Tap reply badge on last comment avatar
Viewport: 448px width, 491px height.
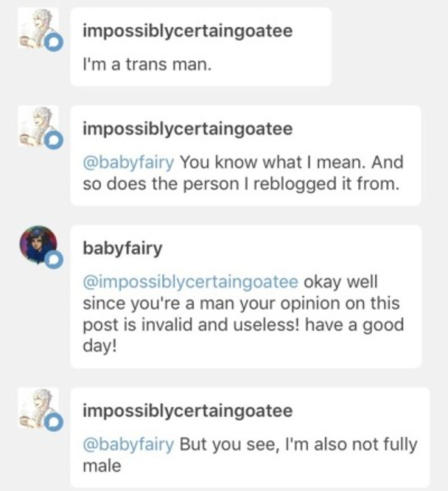pos(54,422)
